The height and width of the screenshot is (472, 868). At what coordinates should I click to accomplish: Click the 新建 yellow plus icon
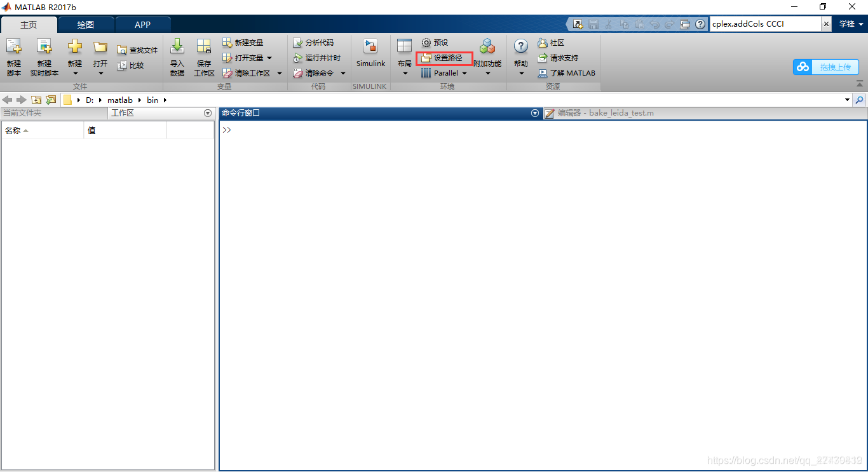(x=75, y=47)
